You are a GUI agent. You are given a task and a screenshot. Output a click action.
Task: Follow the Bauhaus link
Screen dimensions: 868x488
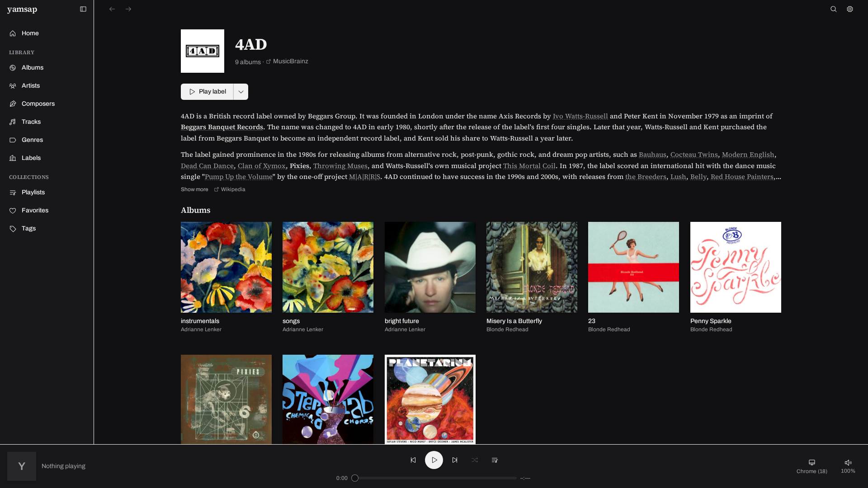tap(652, 155)
